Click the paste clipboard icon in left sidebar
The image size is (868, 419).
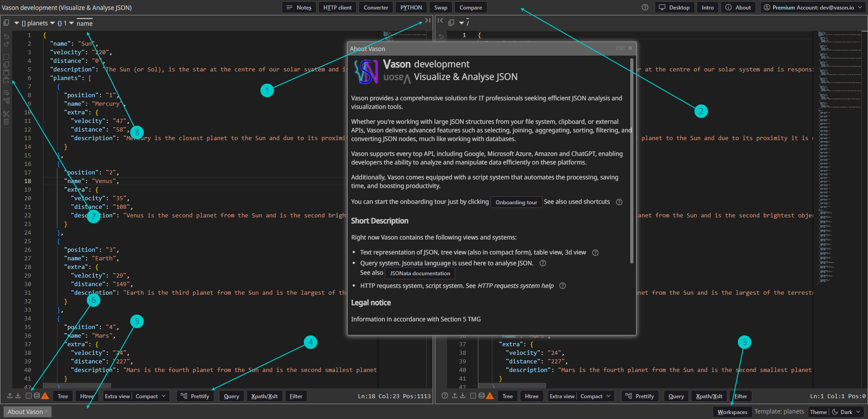pyautogui.click(x=6, y=72)
